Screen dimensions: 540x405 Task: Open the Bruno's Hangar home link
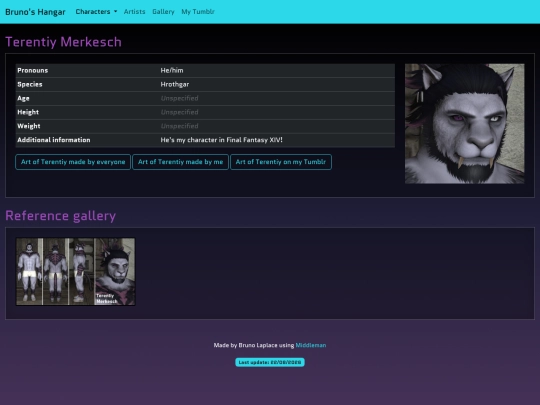tap(35, 12)
